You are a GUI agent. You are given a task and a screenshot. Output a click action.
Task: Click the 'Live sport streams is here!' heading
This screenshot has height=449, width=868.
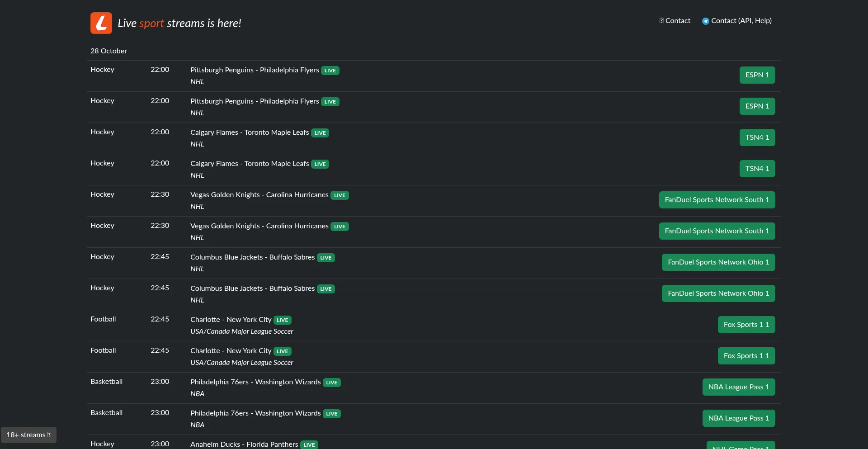tap(179, 23)
